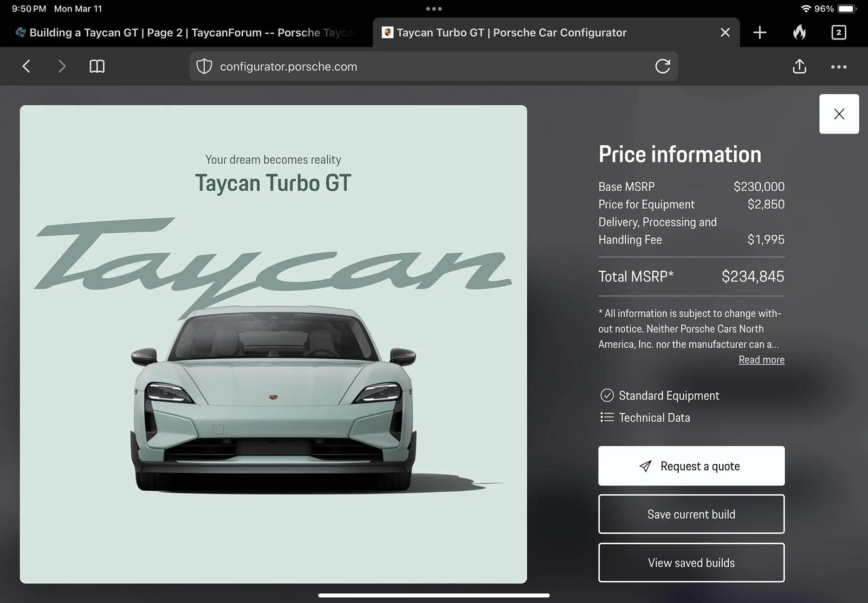
Task: Click the Read more link
Action: point(761,360)
